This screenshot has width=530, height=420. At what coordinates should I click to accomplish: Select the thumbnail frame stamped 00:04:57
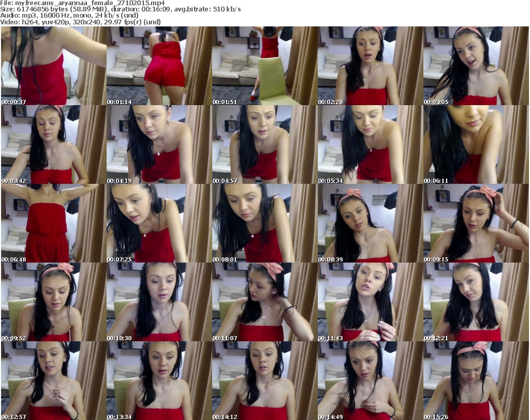coord(264,144)
